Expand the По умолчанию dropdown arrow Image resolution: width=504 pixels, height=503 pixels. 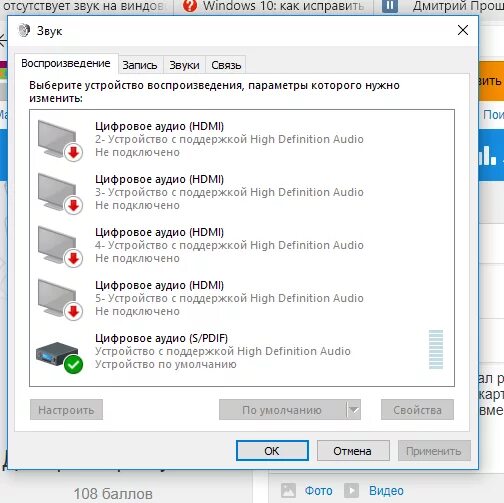(354, 410)
